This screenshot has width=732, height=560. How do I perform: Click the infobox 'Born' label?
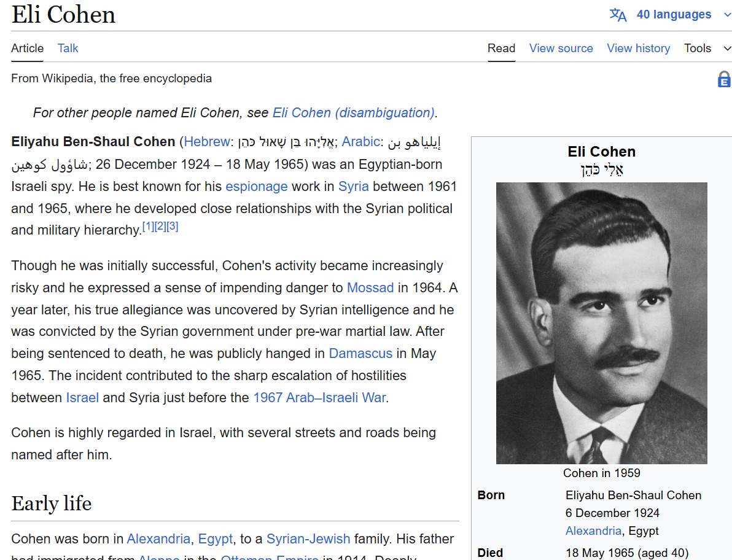491,495
